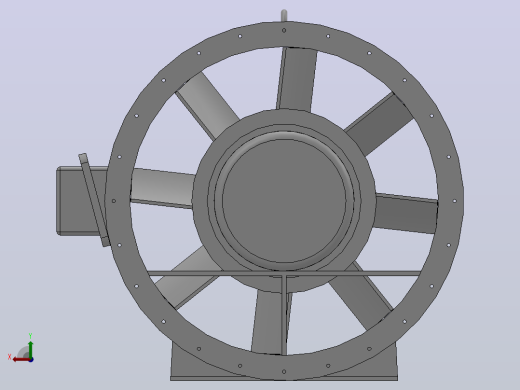Viewport: 520px width, 390px height.
Task: Select the green Y axis arrow
Action: 31,349
